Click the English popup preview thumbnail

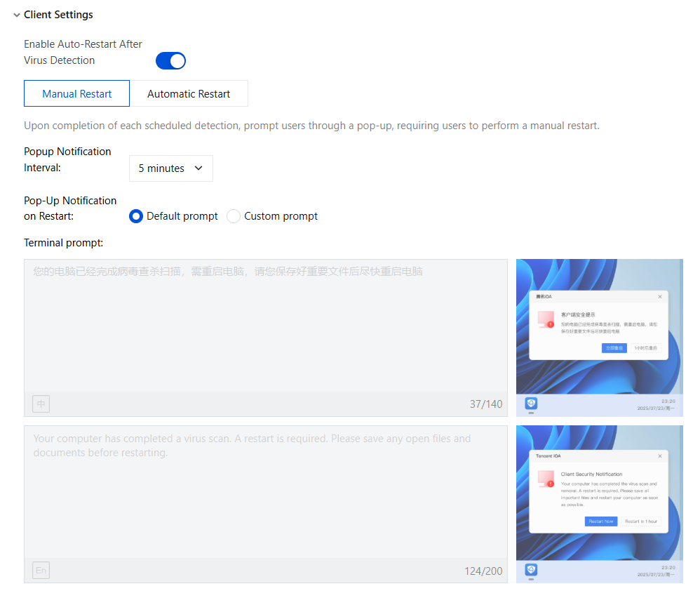(600, 504)
